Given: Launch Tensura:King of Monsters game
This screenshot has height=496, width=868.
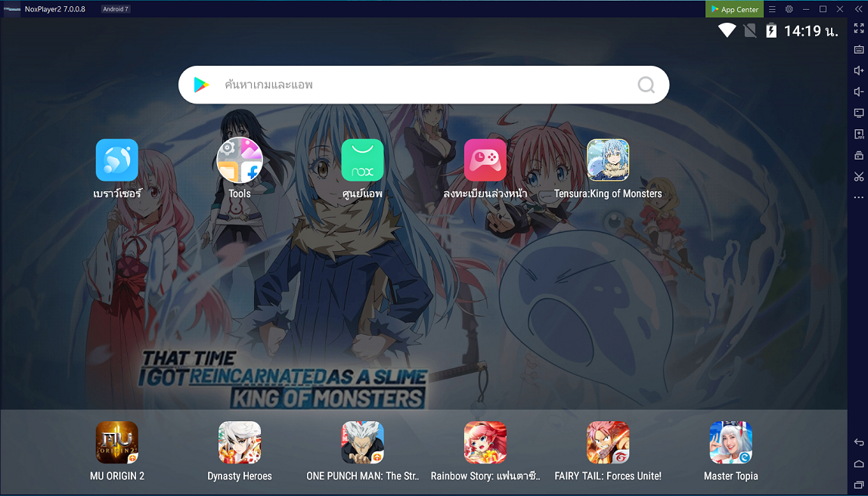Looking at the screenshot, I should point(608,160).
